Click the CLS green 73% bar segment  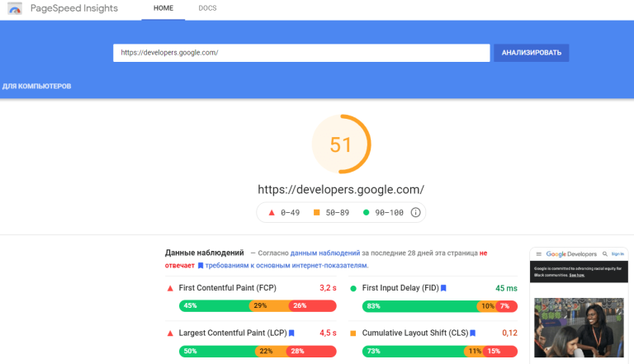tap(414, 351)
